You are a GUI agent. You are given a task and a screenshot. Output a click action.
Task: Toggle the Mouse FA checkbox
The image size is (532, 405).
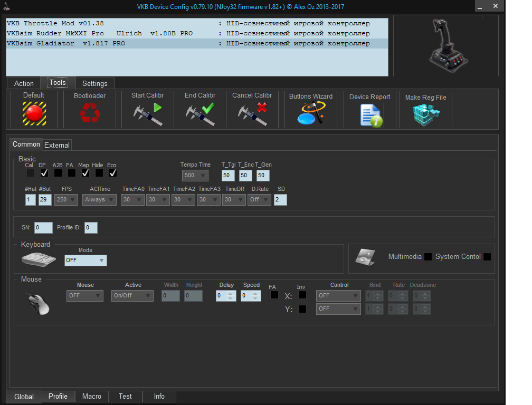[x=274, y=295]
